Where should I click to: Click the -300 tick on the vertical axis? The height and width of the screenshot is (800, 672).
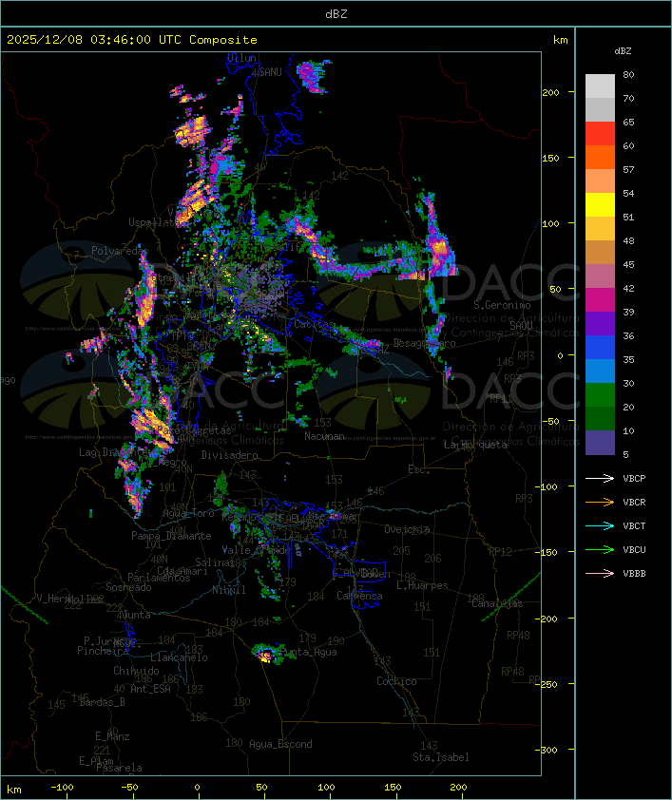click(548, 750)
